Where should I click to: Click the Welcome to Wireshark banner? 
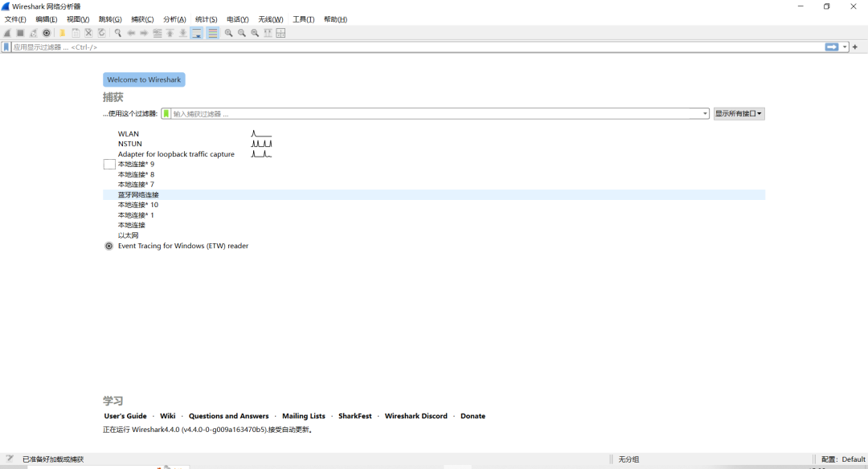point(144,80)
